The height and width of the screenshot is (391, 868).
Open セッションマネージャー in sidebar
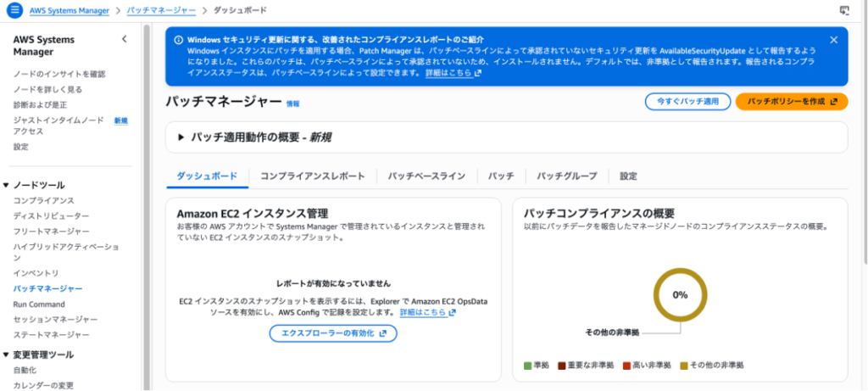pyautogui.click(x=55, y=320)
